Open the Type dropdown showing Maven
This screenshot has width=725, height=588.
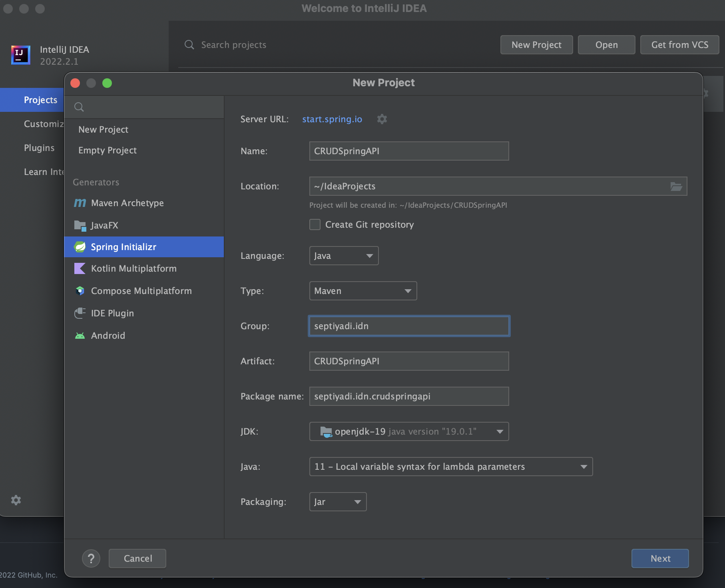tap(363, 291)
